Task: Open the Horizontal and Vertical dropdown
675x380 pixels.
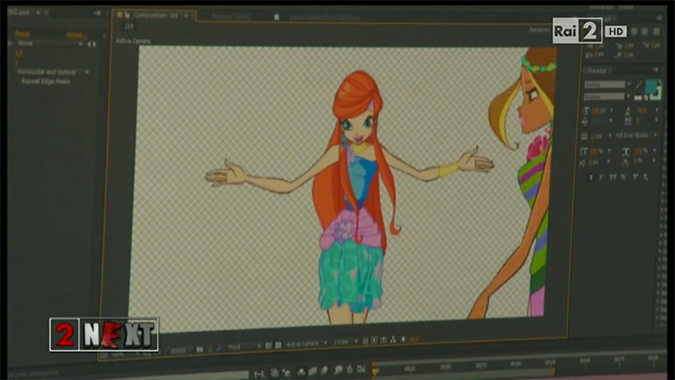Action: [53, 72]
